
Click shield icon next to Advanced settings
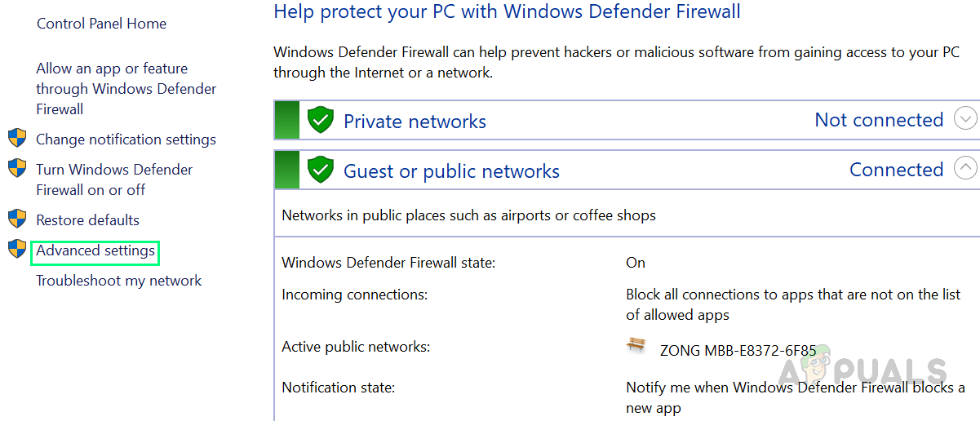(17, 249)
